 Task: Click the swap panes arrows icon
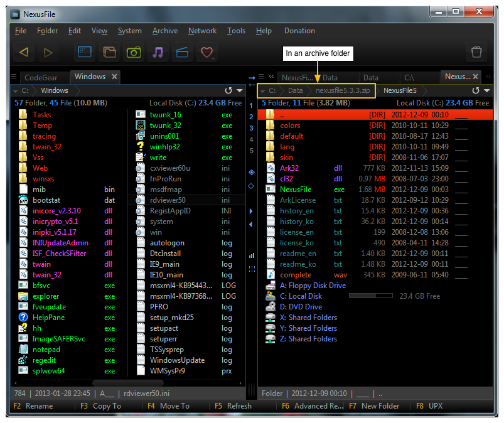[252, 82]
